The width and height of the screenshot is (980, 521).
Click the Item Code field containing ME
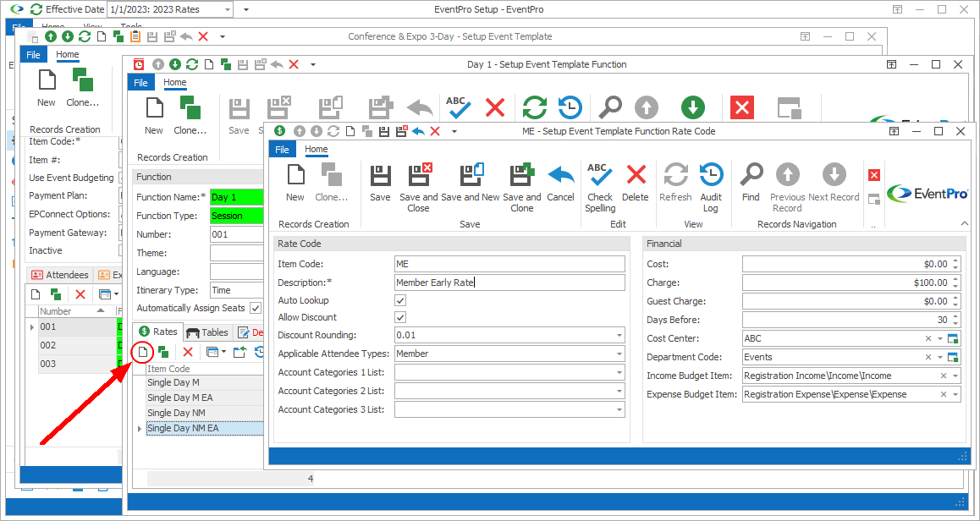[509, 264]
